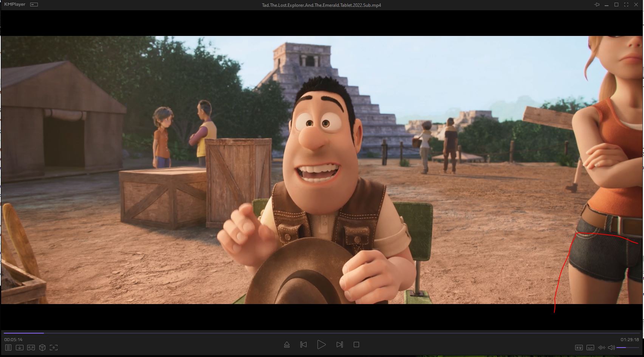This screenshot has height=357, width=644.
Task: Mute the audio via speaker icon
Action: (x=611, y=348)
